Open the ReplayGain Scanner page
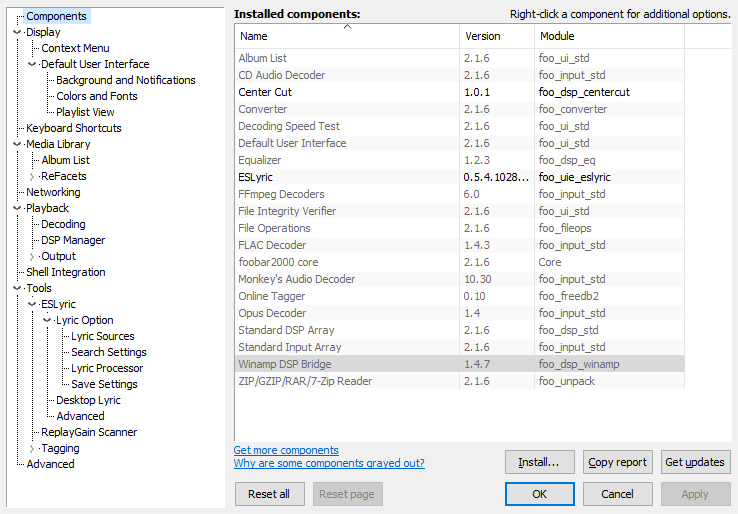Viewport: 738px width, 514px height. pos(89,432)
